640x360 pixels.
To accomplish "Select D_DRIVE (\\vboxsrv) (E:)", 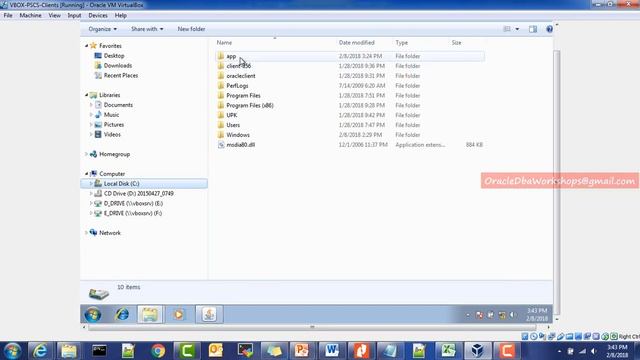I will (133, 203).
